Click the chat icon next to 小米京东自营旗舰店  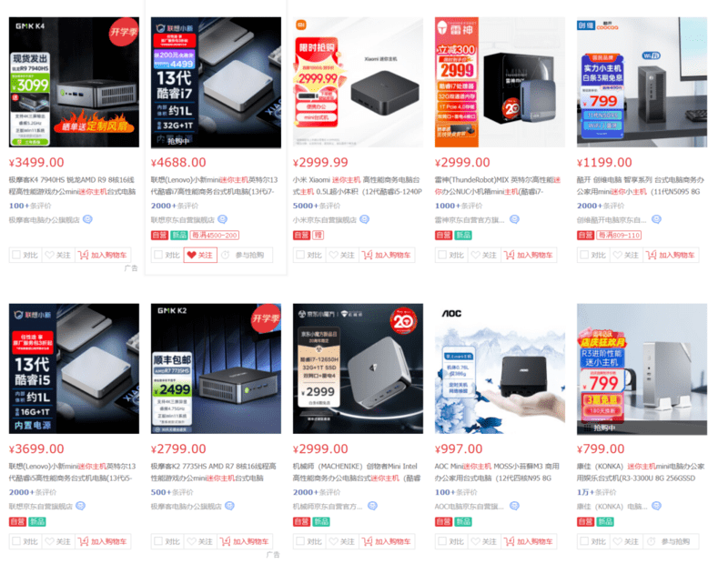365,219
